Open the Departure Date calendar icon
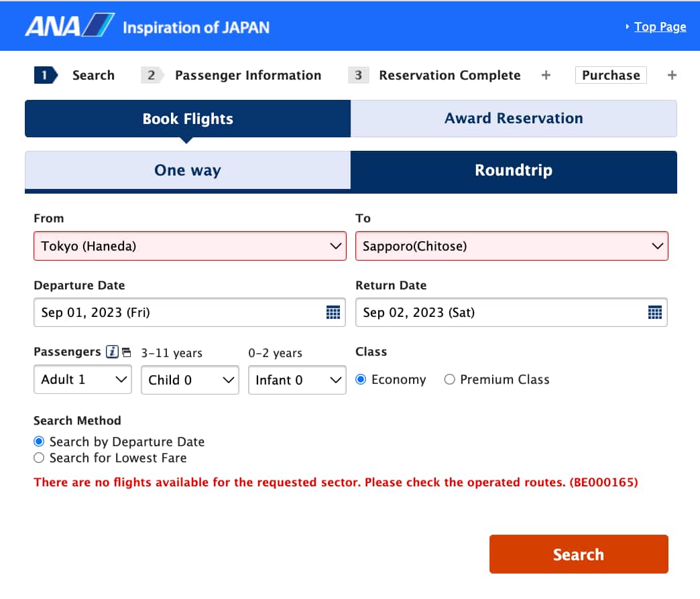This screenshot has width=700, height=599. (333, 312)
